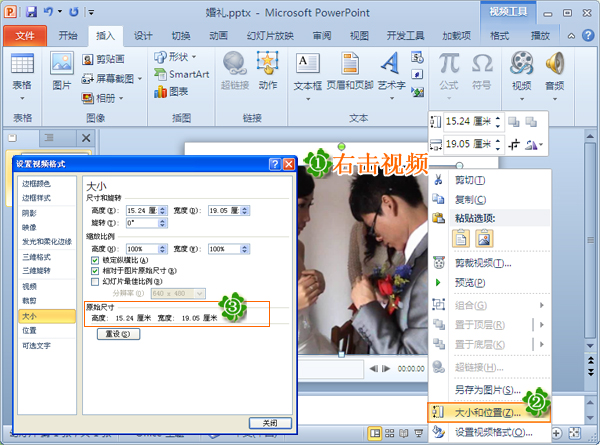Open the 屏幕截图 dropdown arrow
The height and width of the screenshot is (445, 600).
140,79
